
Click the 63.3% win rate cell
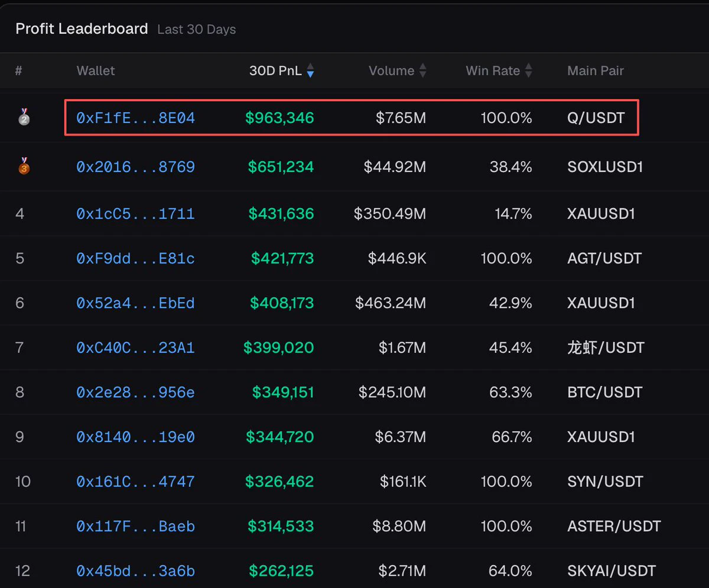511,392
